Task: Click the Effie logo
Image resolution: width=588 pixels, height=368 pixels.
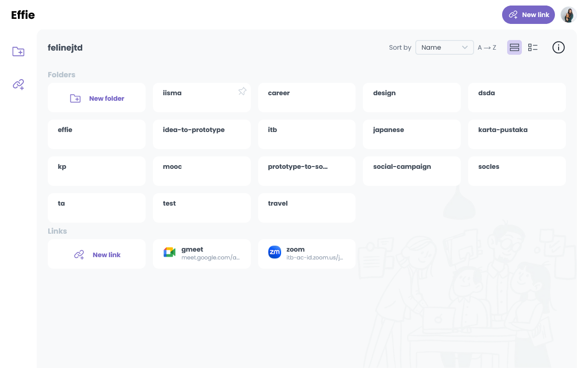Action: 23,15
